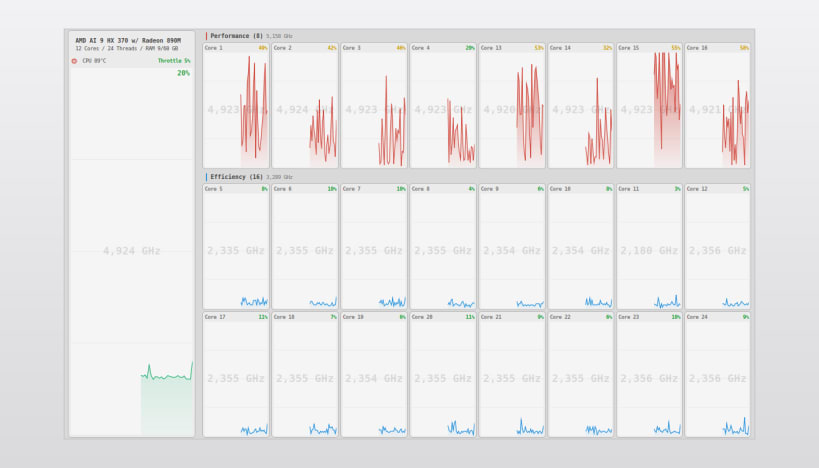
Task: Select the Core 17 efficiency tile
Action: [x=236, y=375]
